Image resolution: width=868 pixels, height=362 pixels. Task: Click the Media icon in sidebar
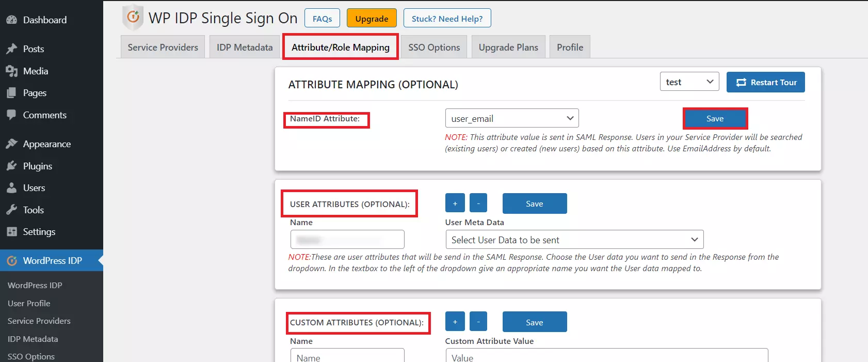(11, 71)
